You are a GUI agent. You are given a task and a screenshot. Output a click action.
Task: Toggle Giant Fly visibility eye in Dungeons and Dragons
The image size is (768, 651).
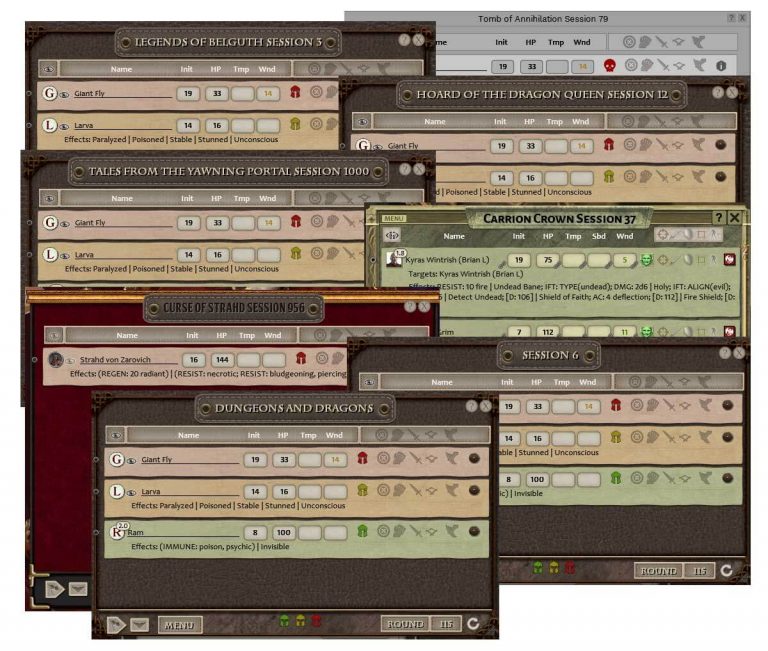pos(131,460)
